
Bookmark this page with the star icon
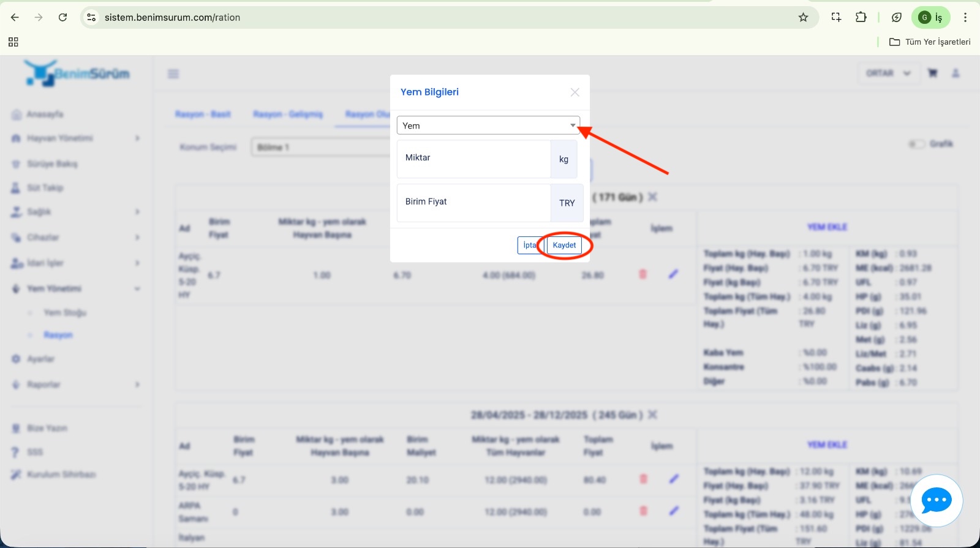[x=803, y=17]
